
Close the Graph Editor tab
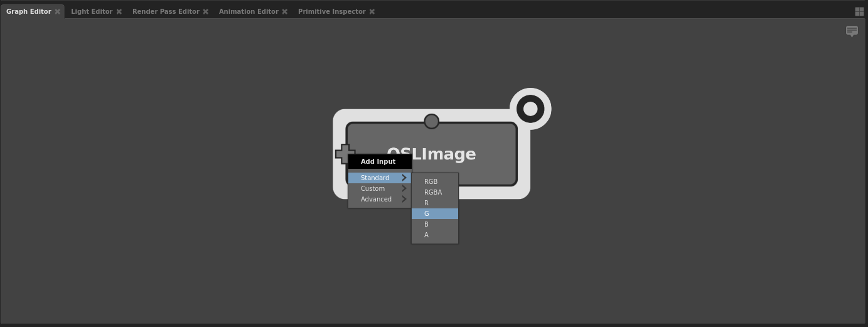[x=58, y=11]
